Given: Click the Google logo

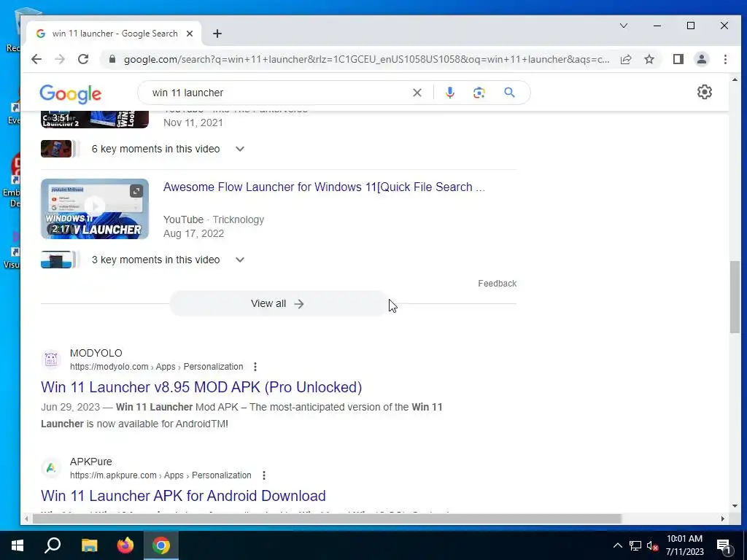Looking at the screenshot, I should 71,94.
